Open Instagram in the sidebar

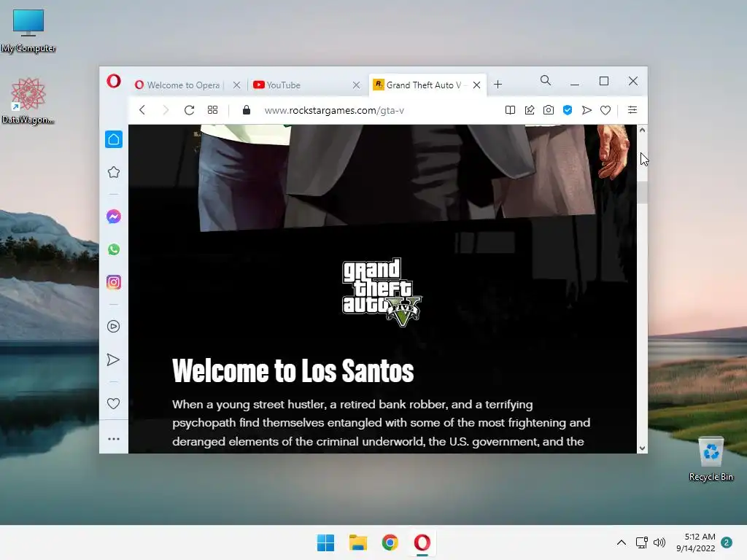pos(113,282)
